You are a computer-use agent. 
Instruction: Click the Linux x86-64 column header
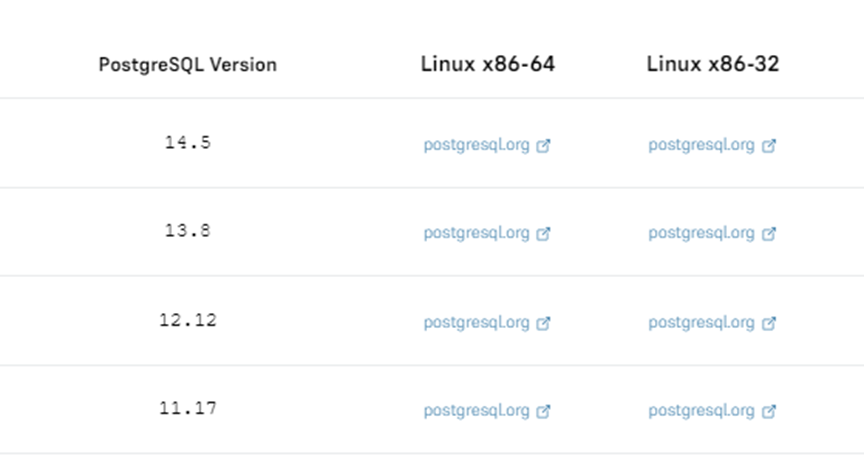click(487, 65)
